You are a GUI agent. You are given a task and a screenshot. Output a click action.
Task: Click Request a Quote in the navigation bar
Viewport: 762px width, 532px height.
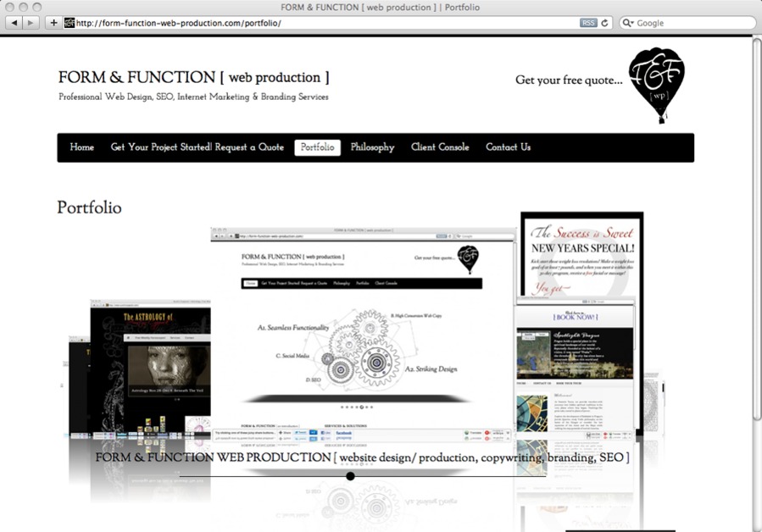(x=249, y=147)
